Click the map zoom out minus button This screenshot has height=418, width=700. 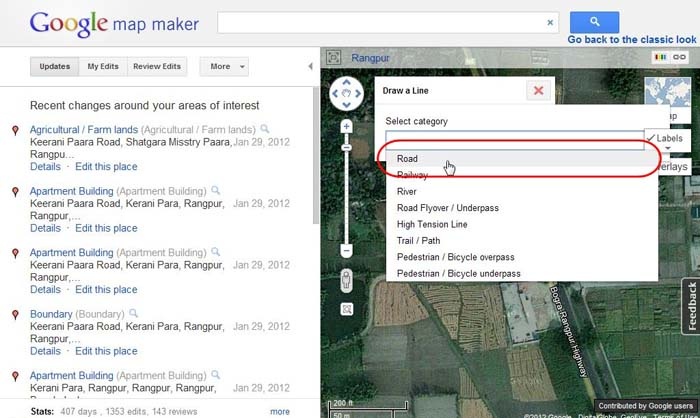346,250
